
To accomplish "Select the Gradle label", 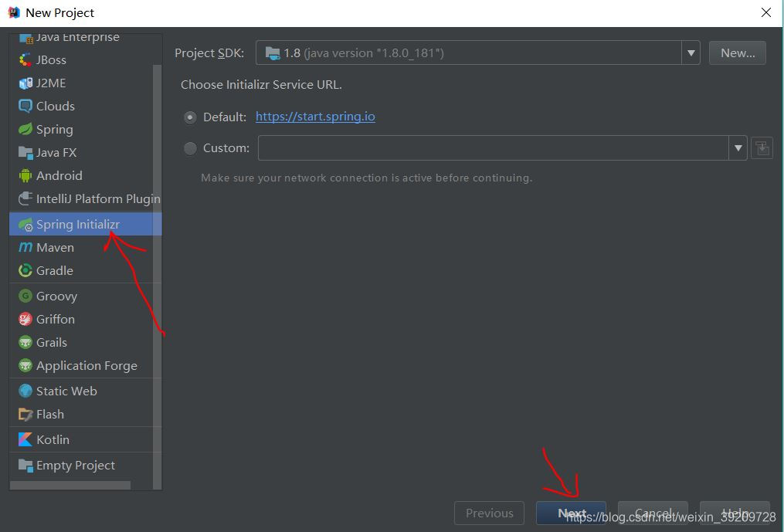I will [x=55, y=270].
